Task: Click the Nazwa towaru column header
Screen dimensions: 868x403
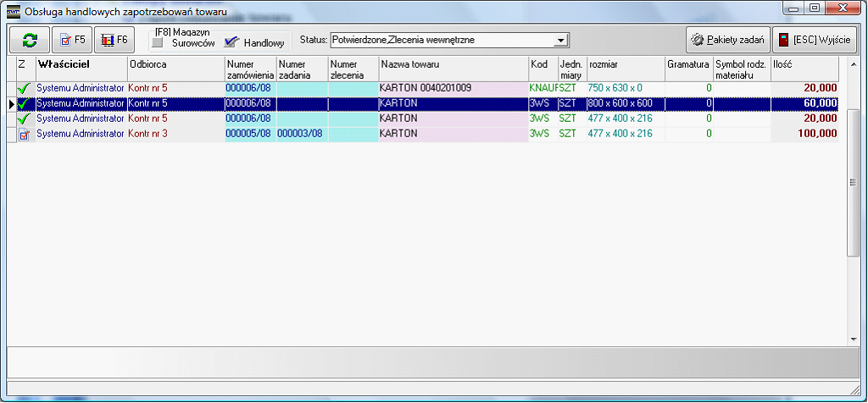Action: pos(453,64)
